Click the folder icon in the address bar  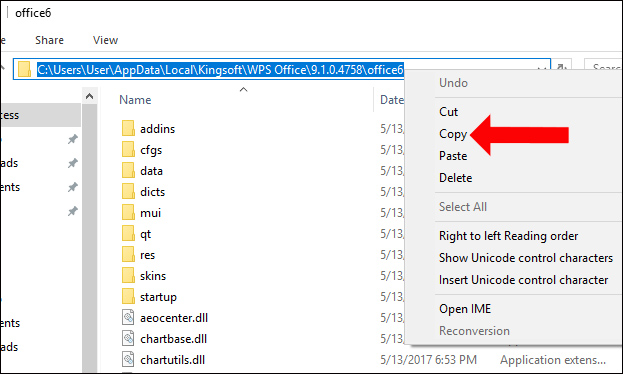pos(24,69)
